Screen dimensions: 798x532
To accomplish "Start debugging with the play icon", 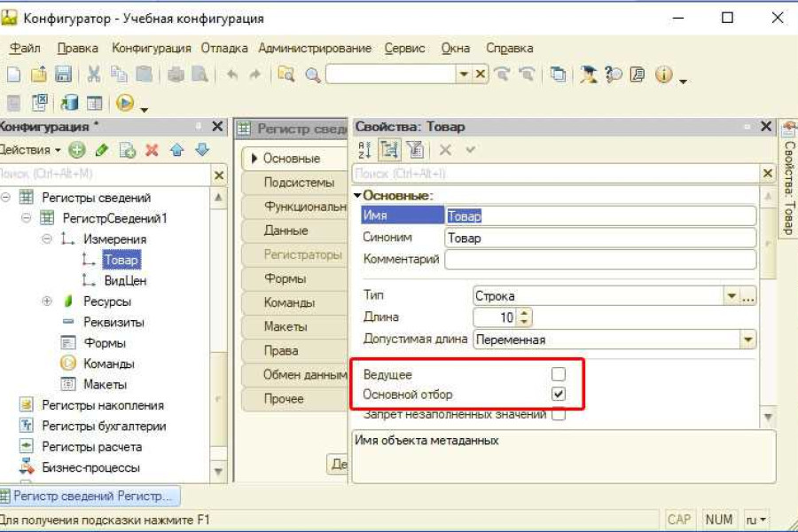I will click(124, 103).
